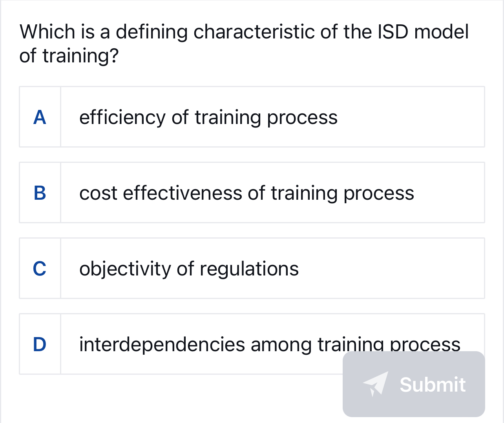Click the interdependencies answer text
The image size is (504, 423).
click(x=269, y=344)
